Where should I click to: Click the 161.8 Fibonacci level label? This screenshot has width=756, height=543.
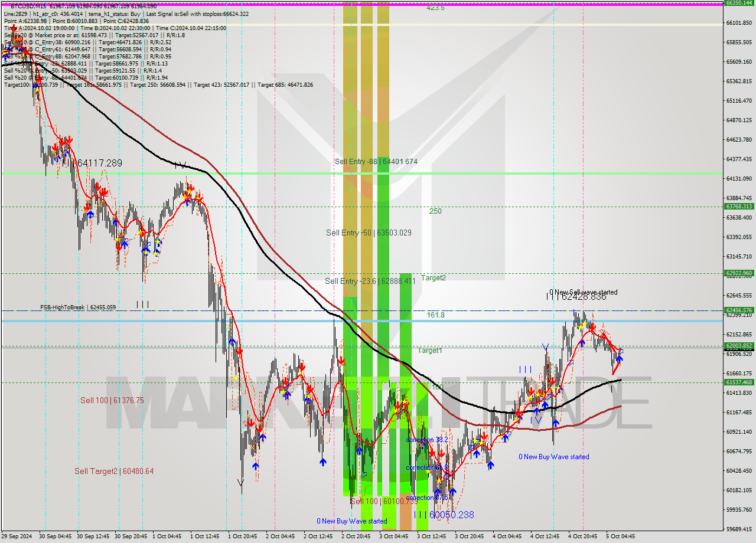tap(436, 315)
